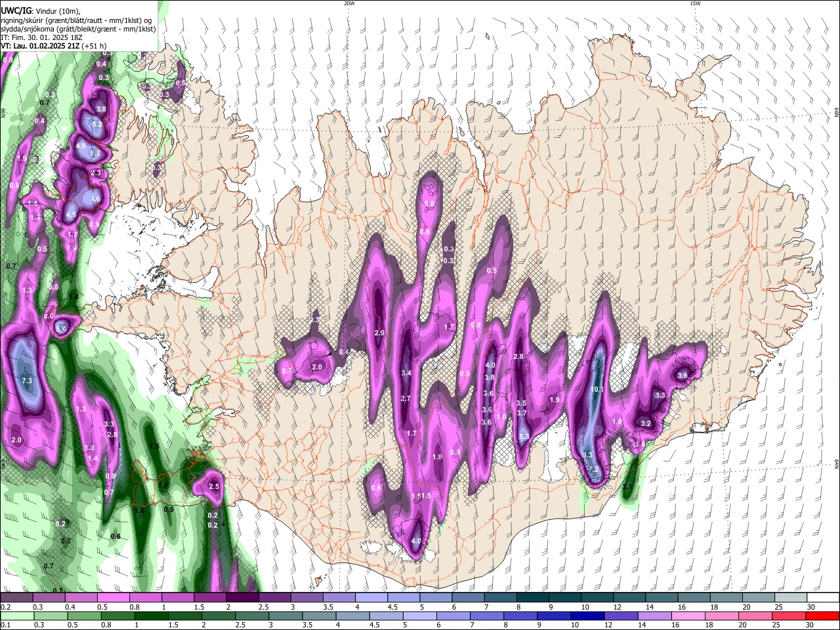Click the 'rigning/skúrir' rain legend description line
This screenshot has width=840, height=630.
tap(76, 20)
